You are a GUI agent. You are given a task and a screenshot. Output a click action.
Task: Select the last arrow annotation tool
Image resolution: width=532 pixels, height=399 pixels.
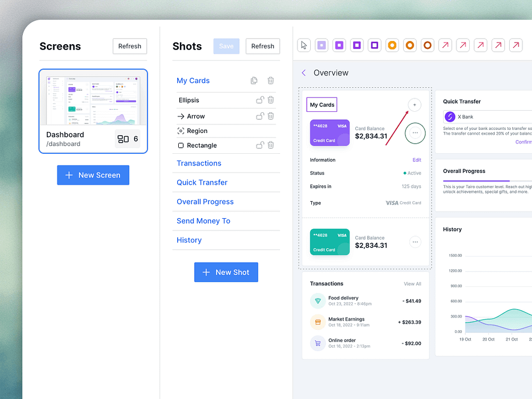coord(516,45)
